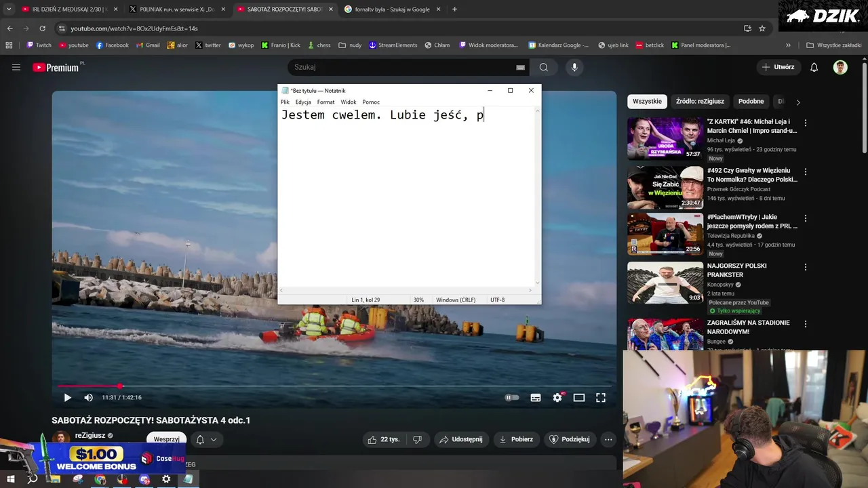Viewport: 868px width, 488px height.
Task: Open a new browser tab
Action: (454, 9)
